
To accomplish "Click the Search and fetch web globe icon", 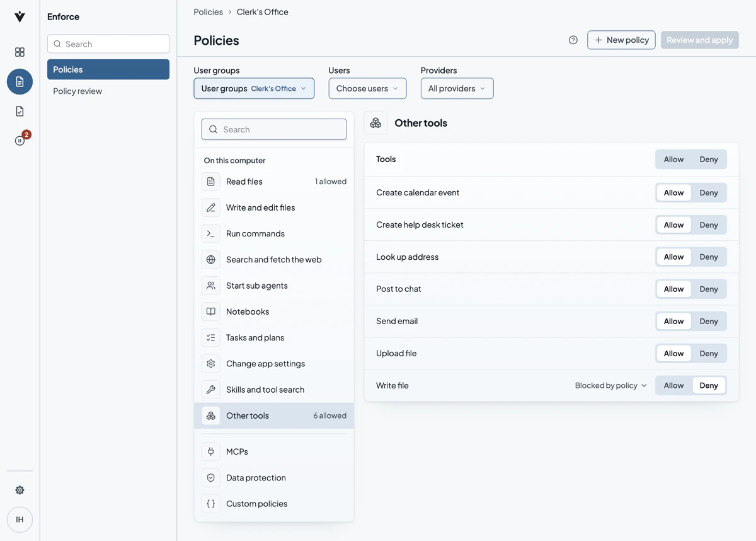I will point(211,259).
